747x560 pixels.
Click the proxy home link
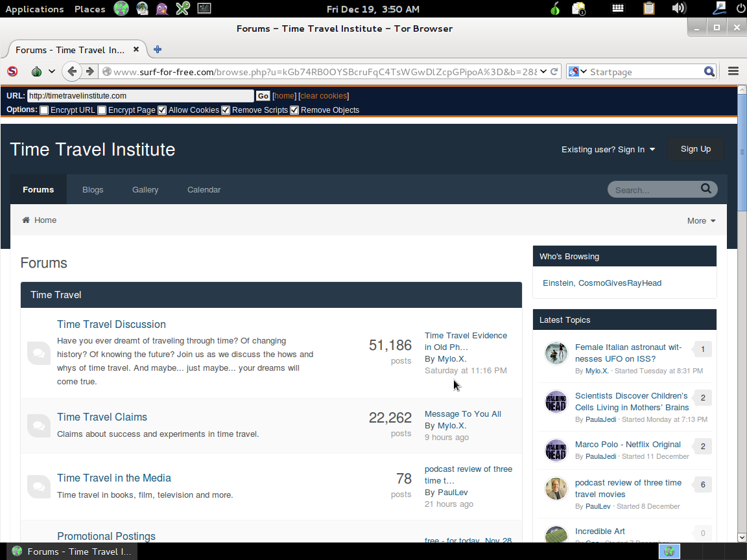coord(285,96)
